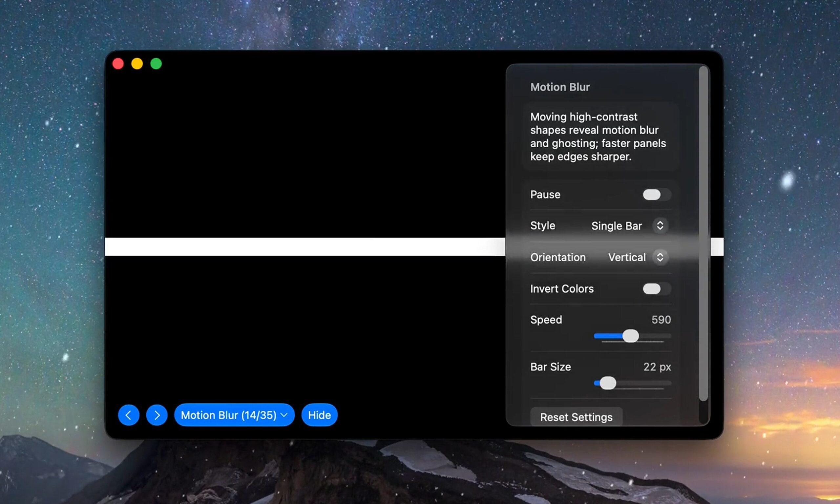
Task: Click the Bar Size label
Action: pos(550,367)
